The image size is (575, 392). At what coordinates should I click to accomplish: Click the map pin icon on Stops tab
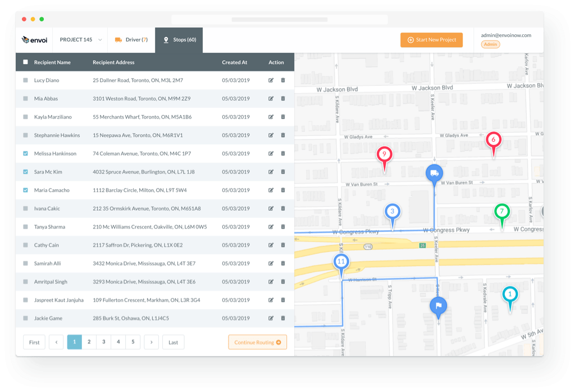pos(166,40)
